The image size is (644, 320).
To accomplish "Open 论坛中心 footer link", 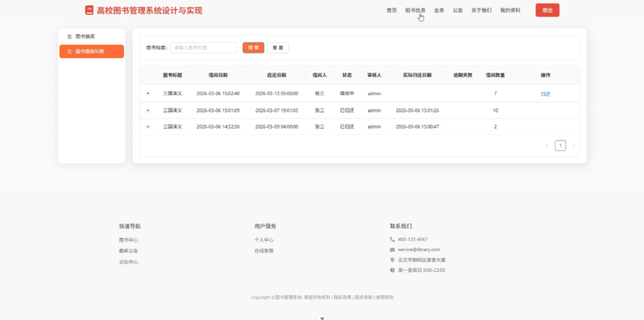I will 129,262.
